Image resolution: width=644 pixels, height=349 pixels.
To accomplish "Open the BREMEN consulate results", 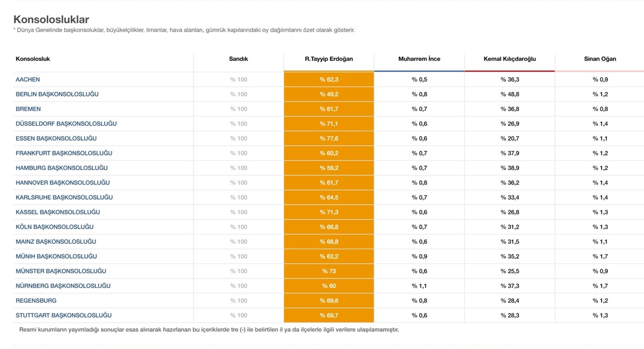I will 28,109.
